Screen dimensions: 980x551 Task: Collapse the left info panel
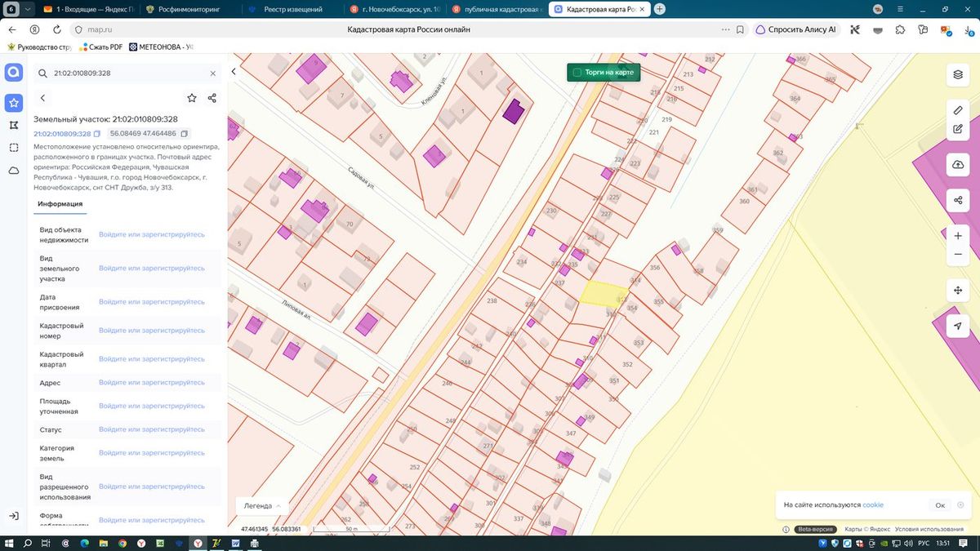tap(234, 72)
